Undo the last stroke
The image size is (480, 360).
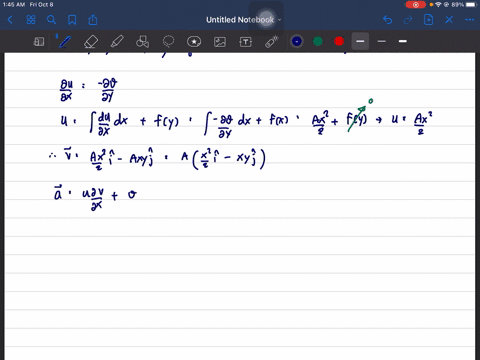[387, 20]
